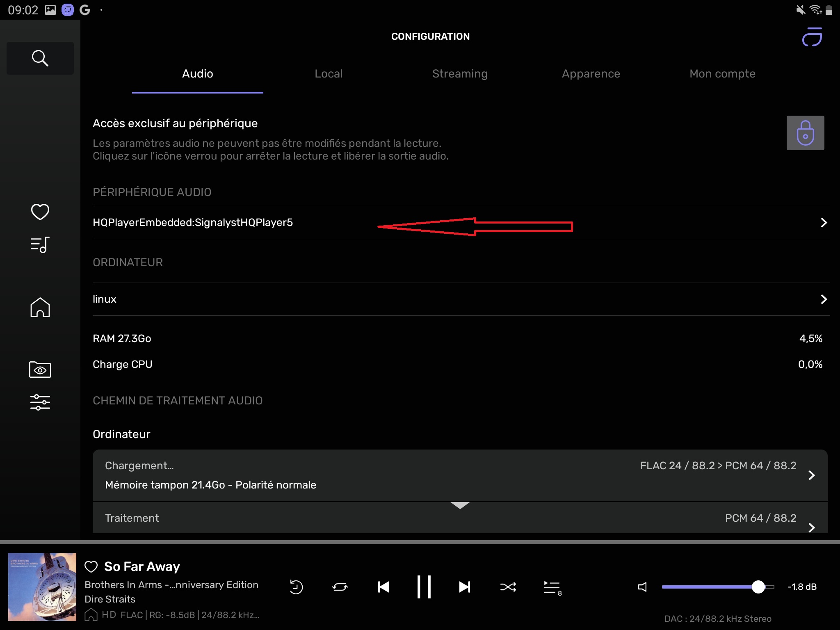The image size is (840, 630).
Task: Mute the volume speaker icon
Action: [x=642, y=587]
